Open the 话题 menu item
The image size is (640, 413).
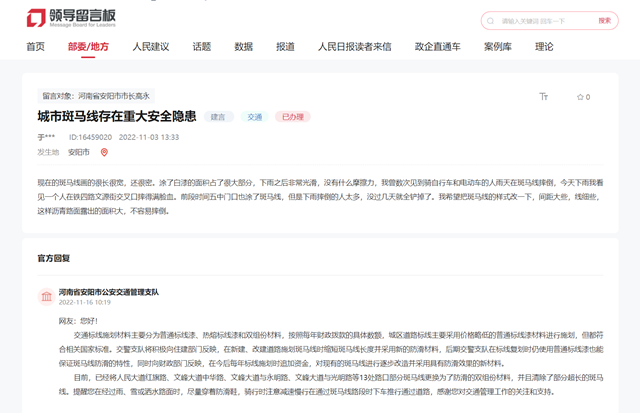click(202, 47)
